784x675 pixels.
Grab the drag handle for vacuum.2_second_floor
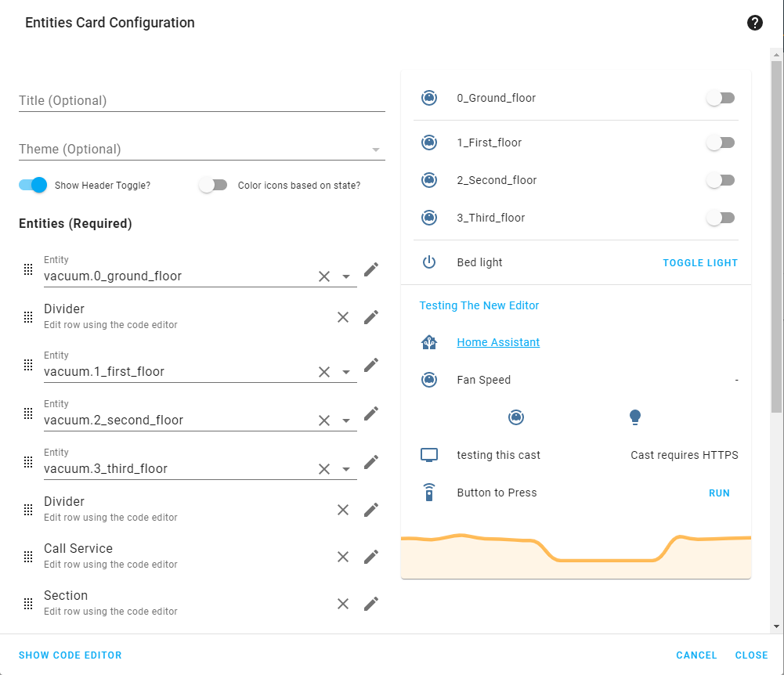pos(28,413)
